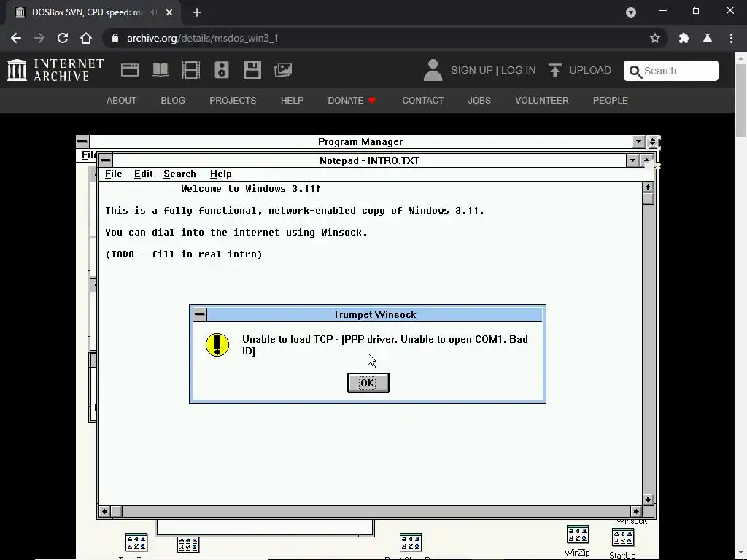
Task: Click the magnifier icon in search box
Action: pyautogui.click(x=635, y=71)
